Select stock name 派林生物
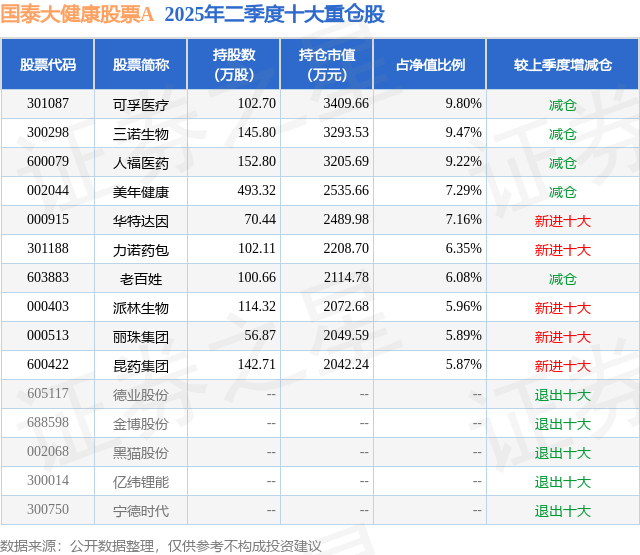 tap(141, 308)
